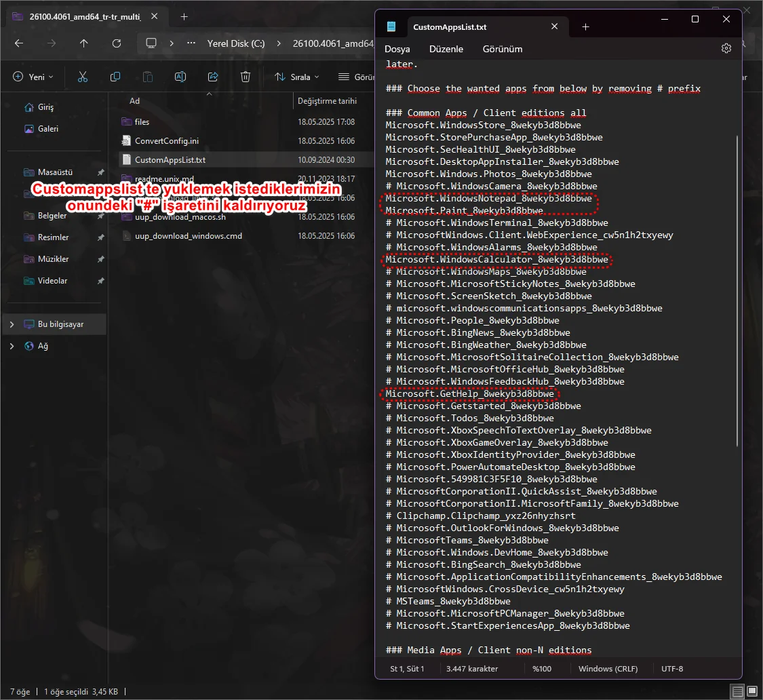Open the Yeni dropdown in Explorer
The height and width of the screenshot is (700, 763).
pos(33,77)
